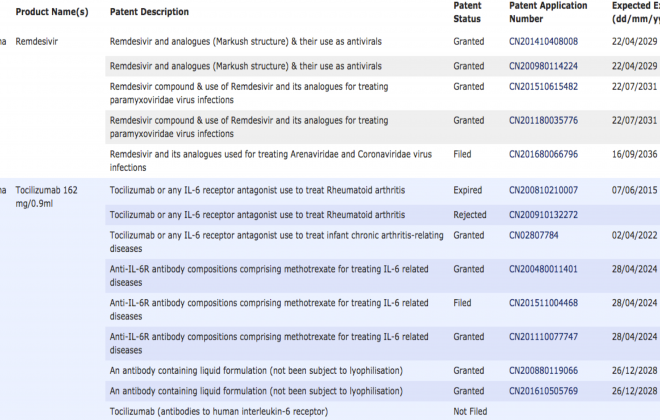This screenshot has height=420, width=660.
Task: Open patent link CN200480011401
Action: (543, 269)
